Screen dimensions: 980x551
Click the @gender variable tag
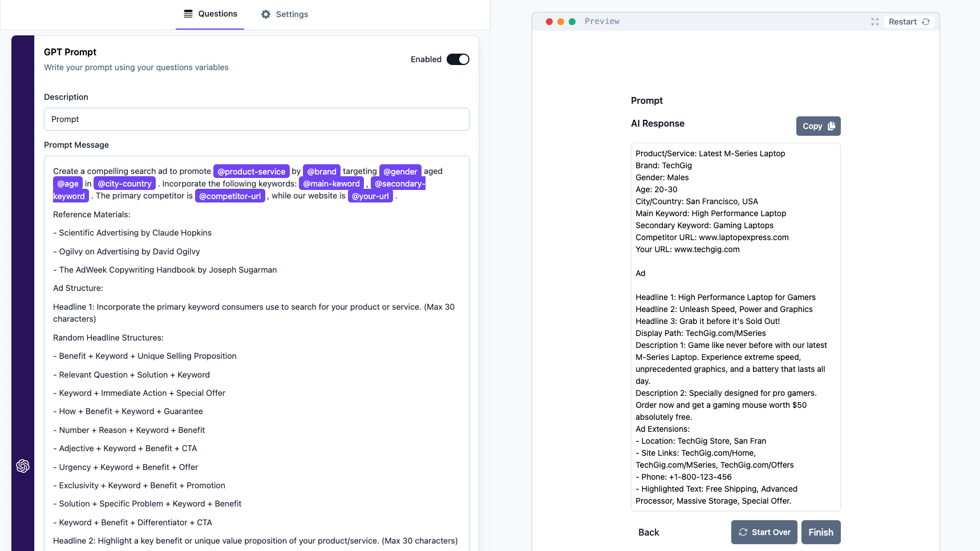[x=400, y=171]
